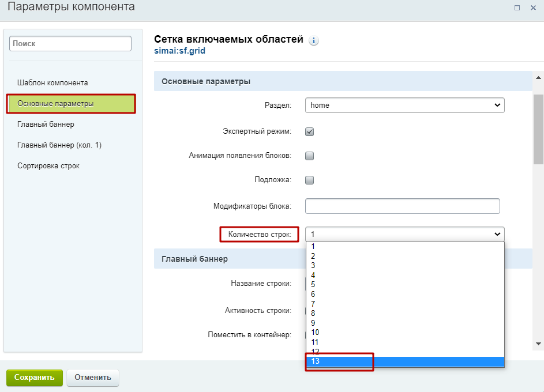Choose option 7 from the row count list

coord(404,304)
